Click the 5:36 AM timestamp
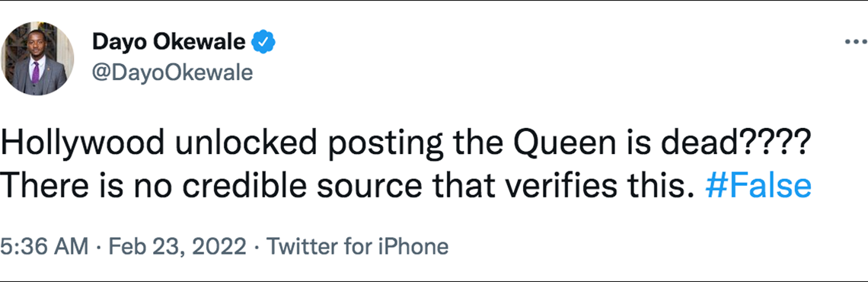868x282 pixels. coord(44,246)
